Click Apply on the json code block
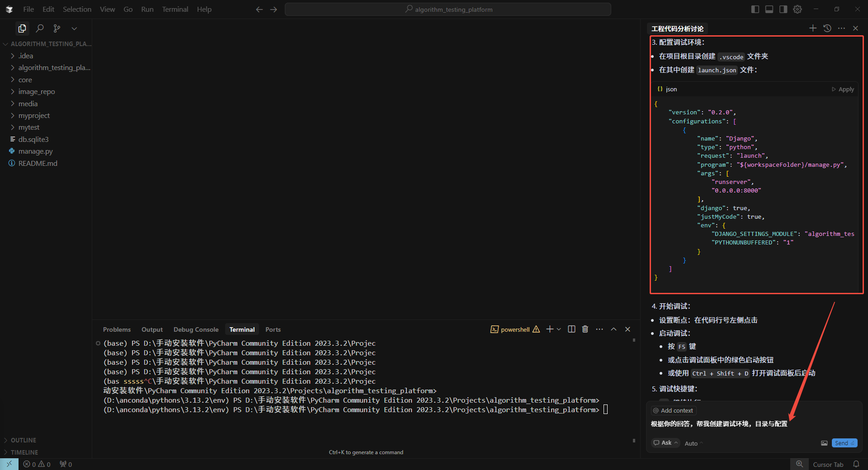This screenshot has width=868, height=470. coord(843,89)
